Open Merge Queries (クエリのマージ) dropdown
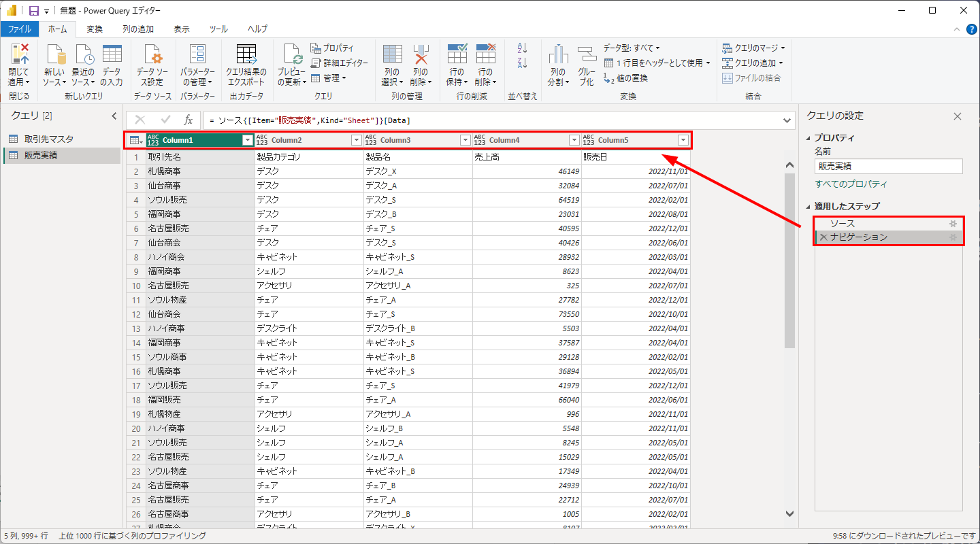The image size is (980, 544). (753, 48)
